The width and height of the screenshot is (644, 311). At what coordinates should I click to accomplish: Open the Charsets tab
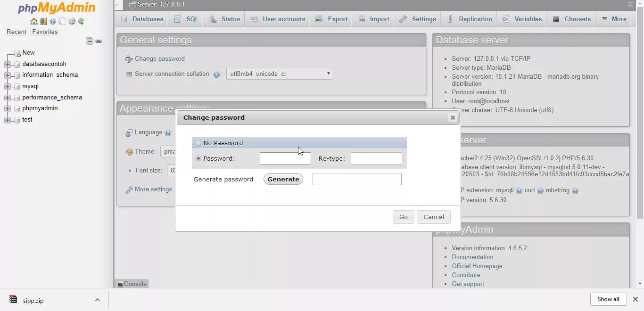(571, 19)
